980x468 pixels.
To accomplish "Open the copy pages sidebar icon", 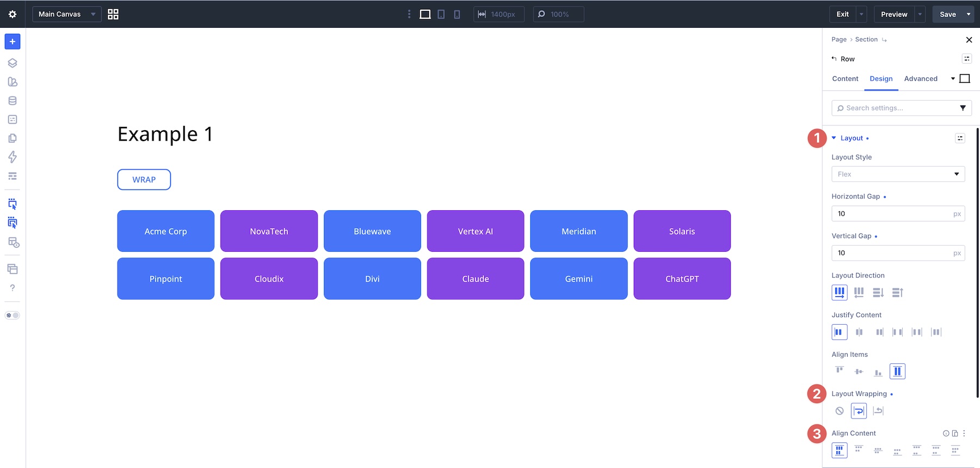I will coord(13,138).
